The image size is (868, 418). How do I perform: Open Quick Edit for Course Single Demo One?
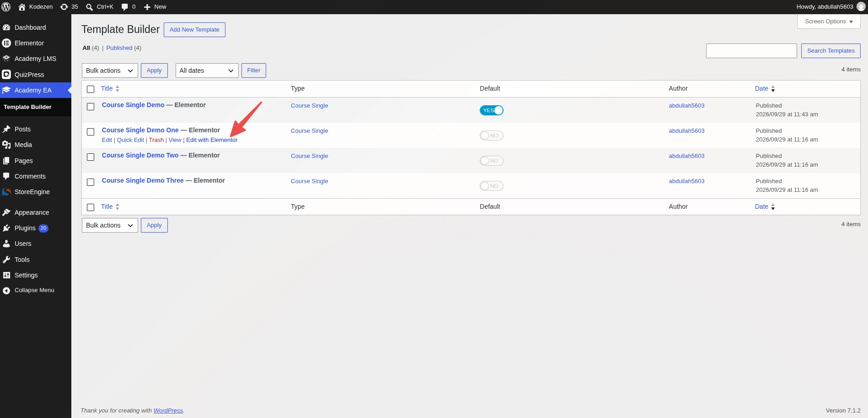click(x=130, y=140)
